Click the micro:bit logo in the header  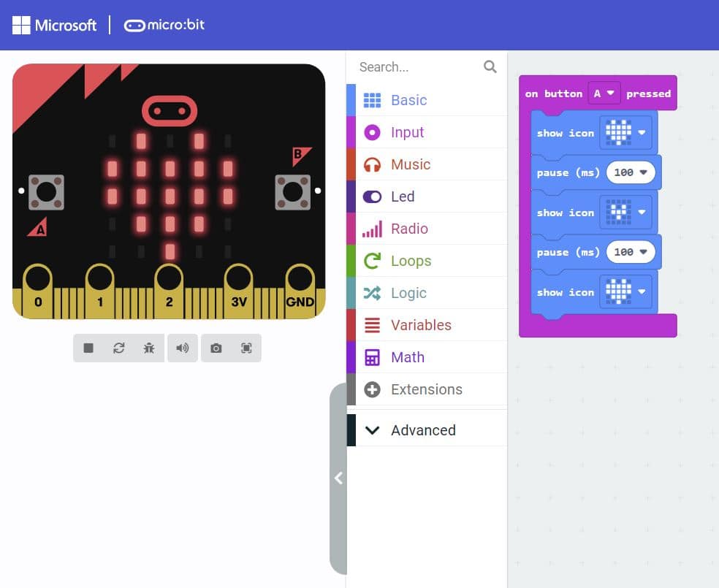[x=164, y=24]
